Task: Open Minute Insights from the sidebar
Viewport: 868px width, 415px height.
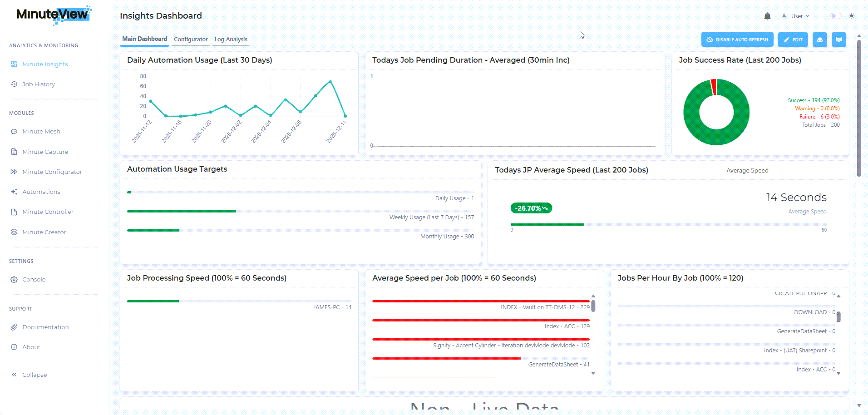Action: (44, 64)
